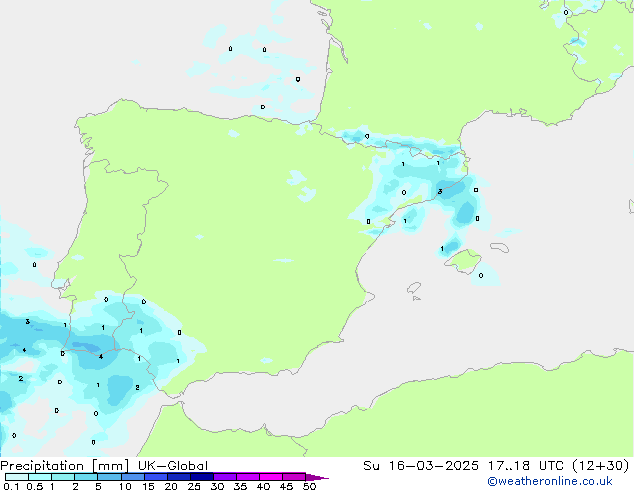This screenshot has width=634, height=490.
Task: Click the 35–40 mm legend swatch
Action: click(247, 477)
